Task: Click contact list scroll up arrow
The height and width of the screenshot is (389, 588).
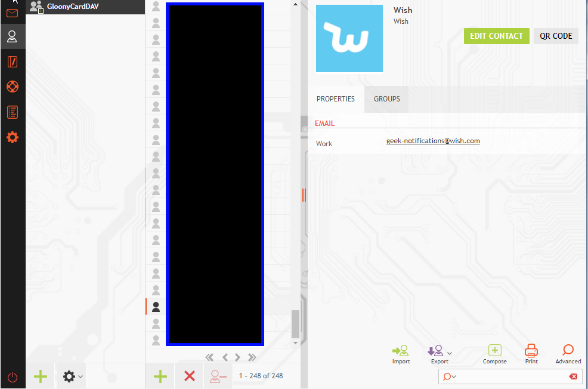Action: pos(296,5)
